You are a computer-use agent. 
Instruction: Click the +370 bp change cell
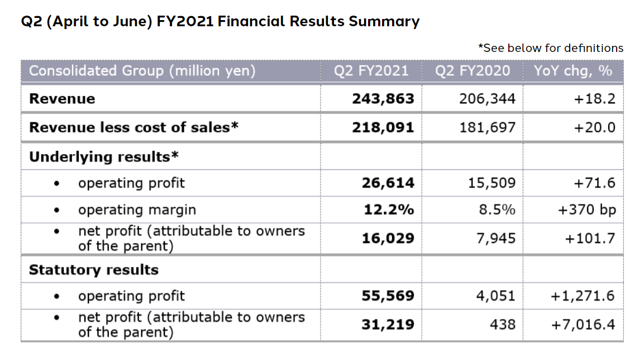(586, 210)
